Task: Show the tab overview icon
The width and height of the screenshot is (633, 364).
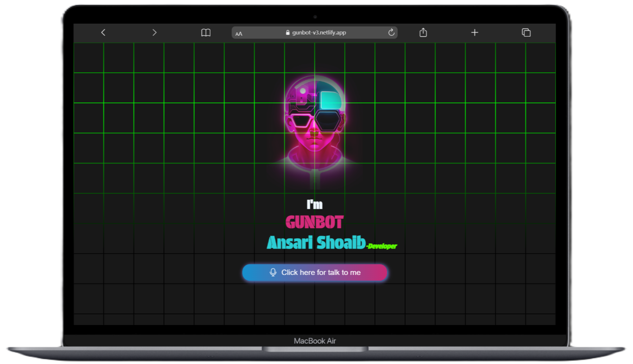Action: (526, 32)
